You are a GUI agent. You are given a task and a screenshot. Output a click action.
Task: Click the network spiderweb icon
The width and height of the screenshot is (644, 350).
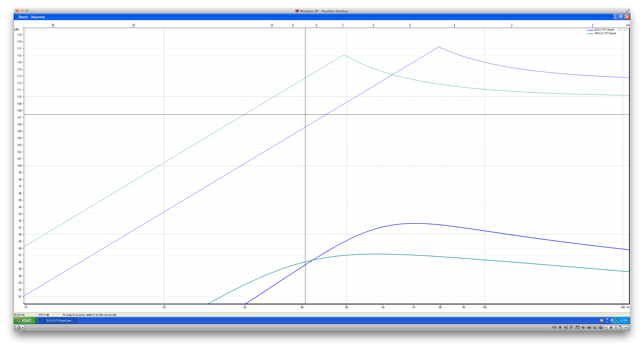(572, 327)
